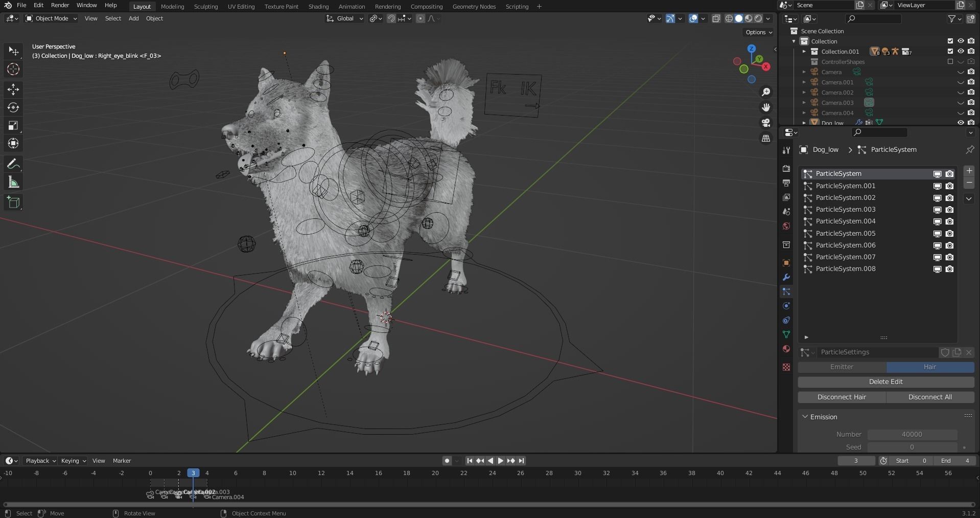Activate the Move tool
The image size is (980, 518).
tap(13, 89)
